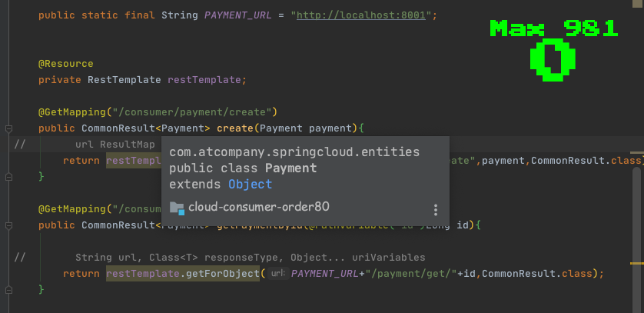Click fold end marker below create method

pyautogui.click(x=8, y=177)
